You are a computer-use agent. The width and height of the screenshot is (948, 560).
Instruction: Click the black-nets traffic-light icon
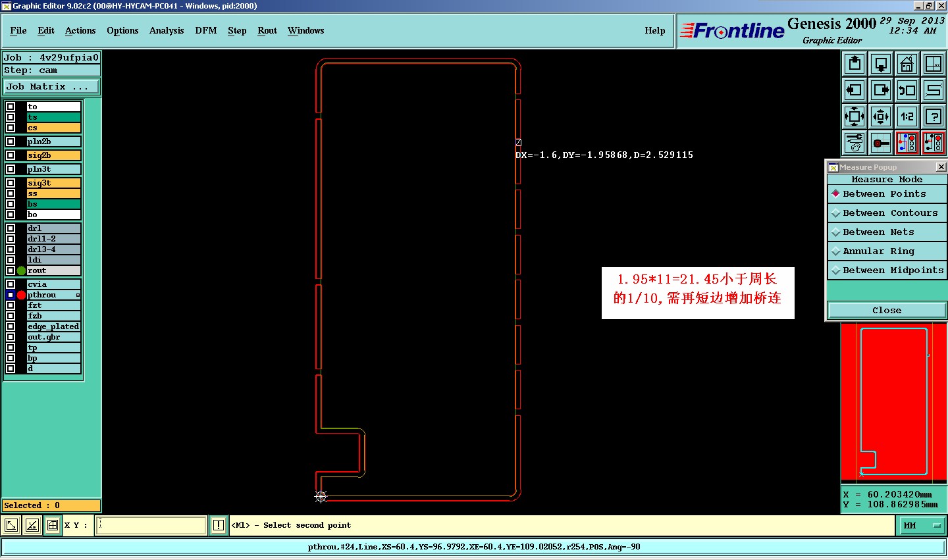pyautogui.click(x=934, y=143)
